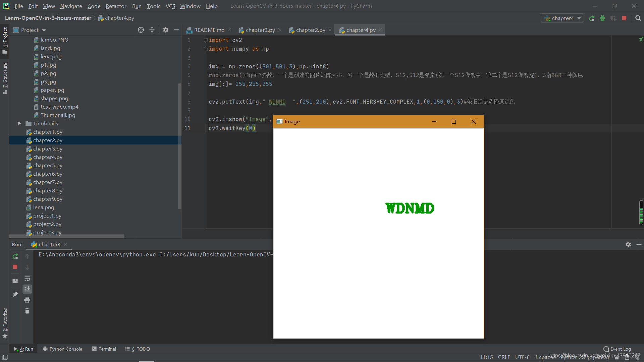
Task: Click the Project panel vertical scrollbar
Action: tap(179, 146)
